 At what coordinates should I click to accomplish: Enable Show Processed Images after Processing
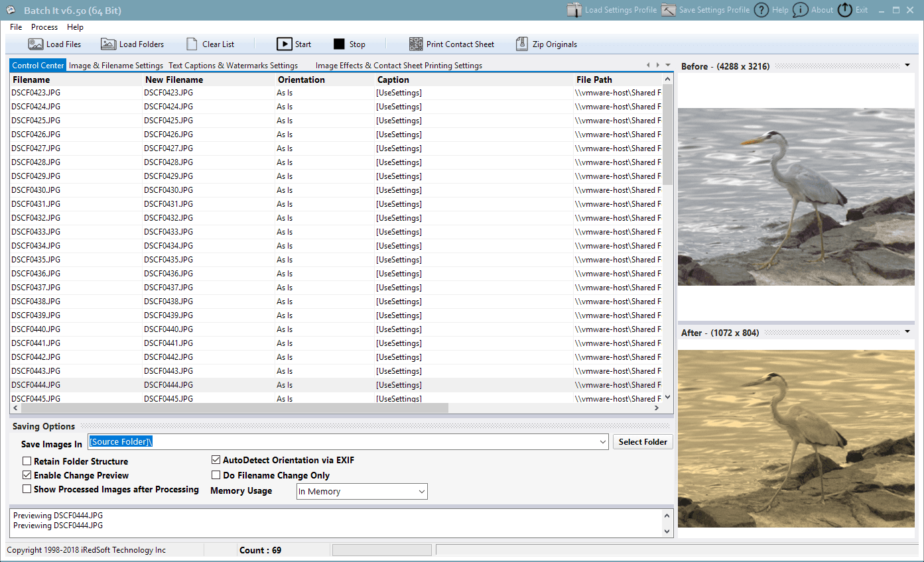27,489
